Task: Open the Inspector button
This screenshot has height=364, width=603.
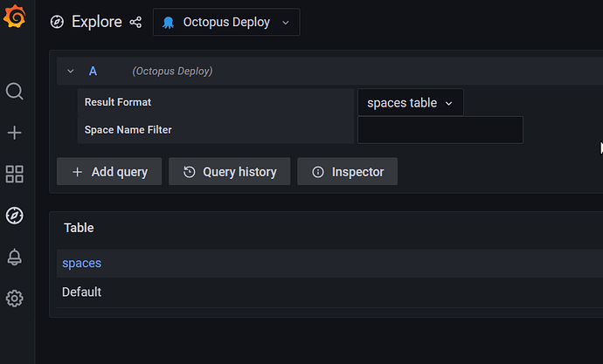Action: (347, 172)
